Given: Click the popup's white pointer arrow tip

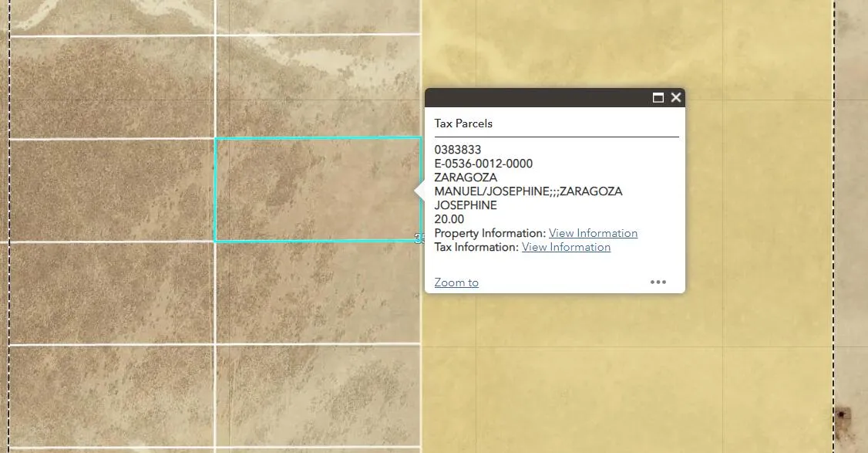Looking at the screenshot, I should point(417,191).
